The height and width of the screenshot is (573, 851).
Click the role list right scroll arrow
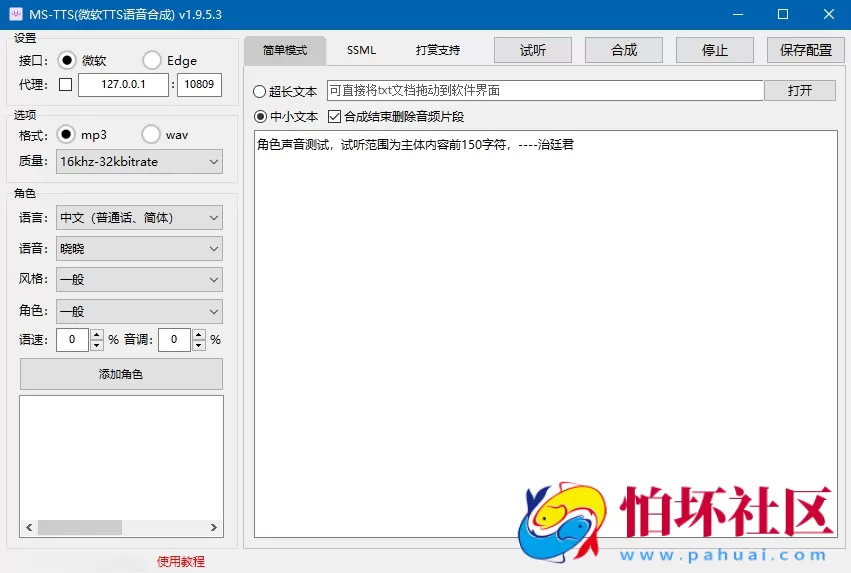coord(214,527)
